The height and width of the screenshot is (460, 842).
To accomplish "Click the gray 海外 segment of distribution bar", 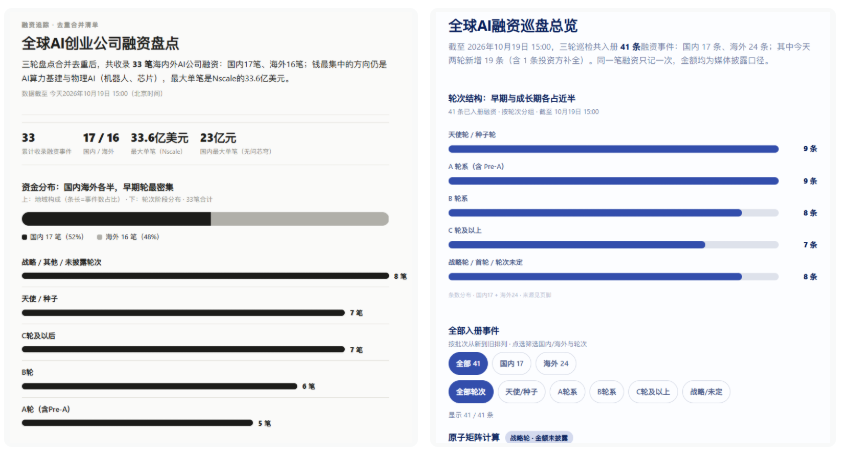I will 300,219.
